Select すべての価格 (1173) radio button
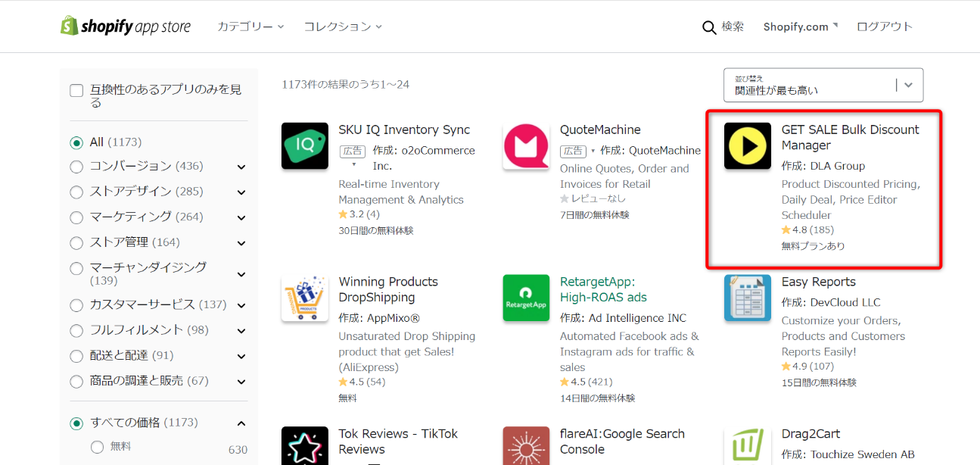Image resolution: width=980 pixels, height=465 pixels. click(x=76, y=423)
